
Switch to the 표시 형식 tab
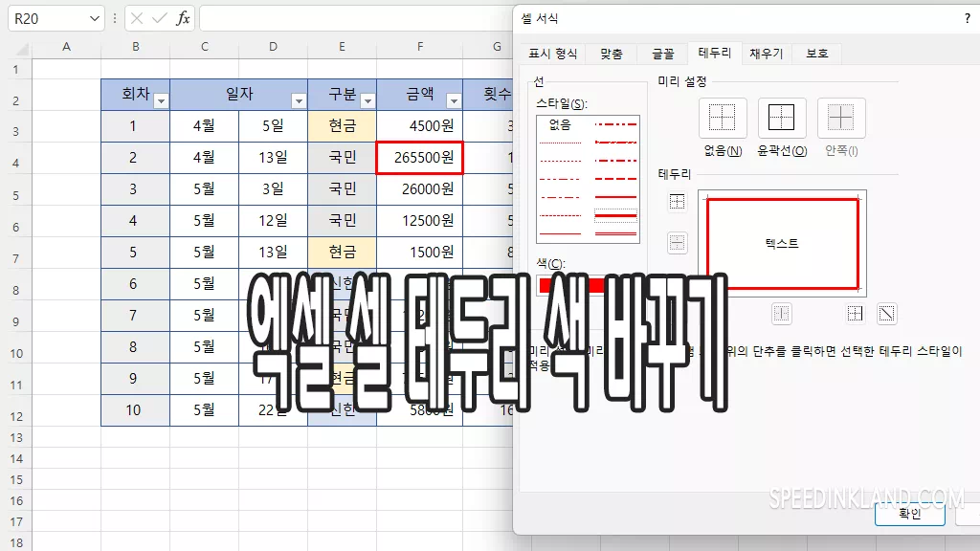(x=553, y=55)
